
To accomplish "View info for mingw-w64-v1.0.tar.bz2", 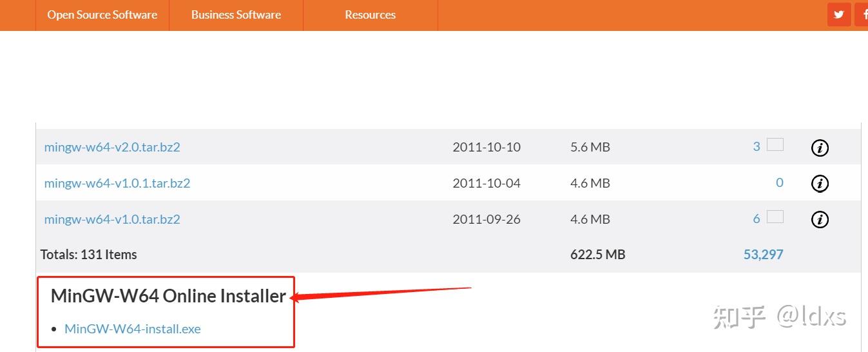I will click(x=820, y=220).
